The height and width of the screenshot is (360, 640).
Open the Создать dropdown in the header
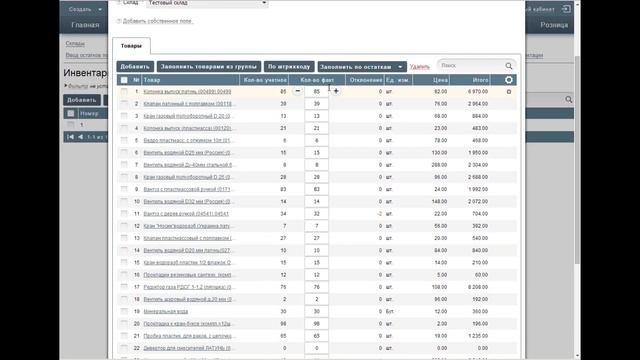pos(85,9)
